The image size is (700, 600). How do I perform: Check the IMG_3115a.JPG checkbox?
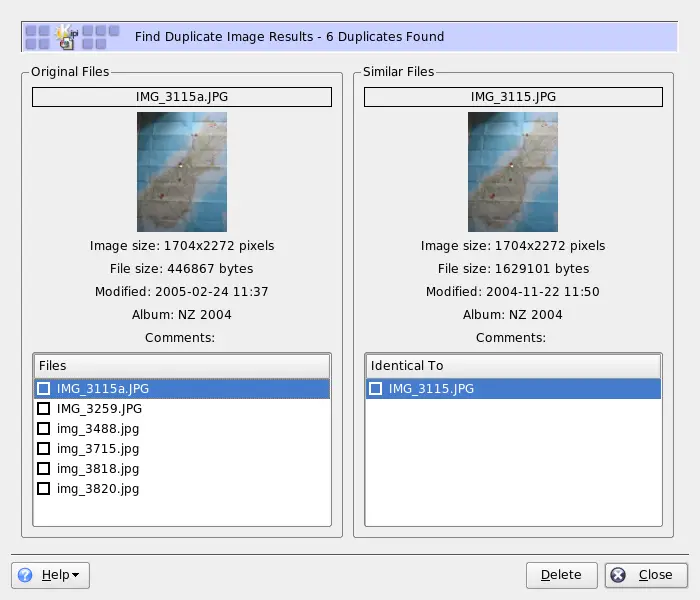click(x=43, y=388)
